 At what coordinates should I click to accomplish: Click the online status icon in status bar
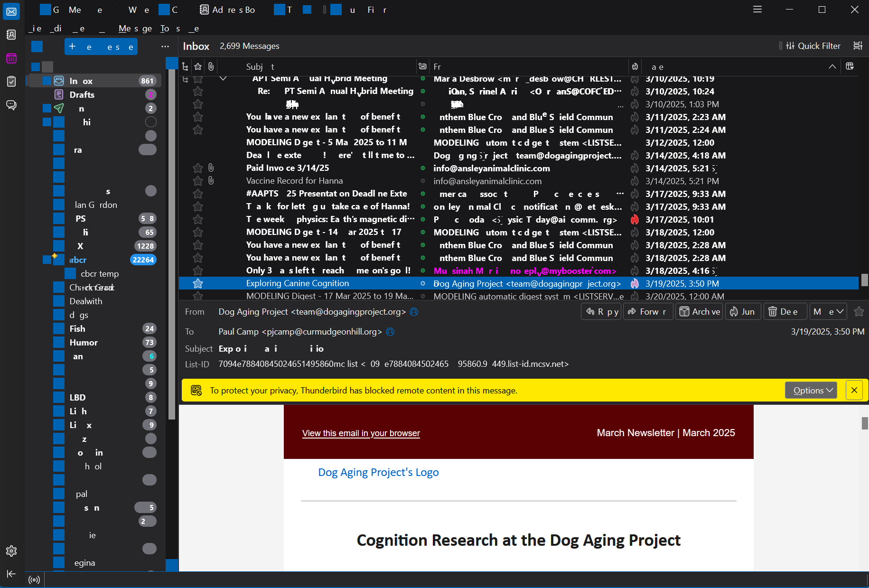pos(34,579)
